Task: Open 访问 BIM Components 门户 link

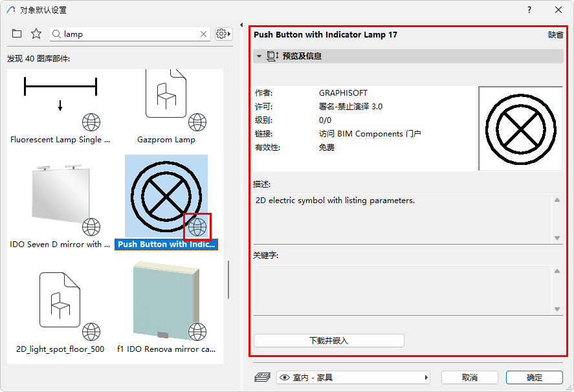Action: point(370,134)
